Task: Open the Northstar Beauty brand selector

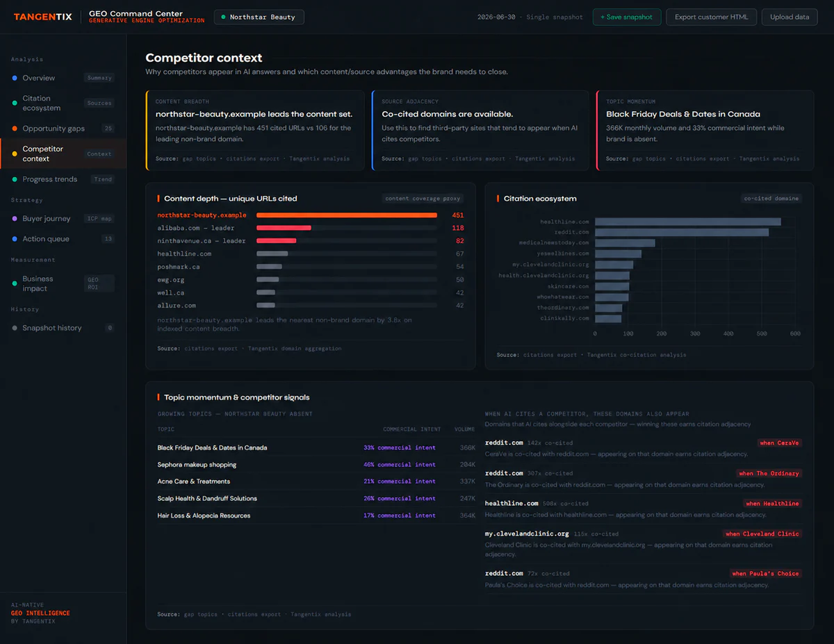Action: point(259,17)
